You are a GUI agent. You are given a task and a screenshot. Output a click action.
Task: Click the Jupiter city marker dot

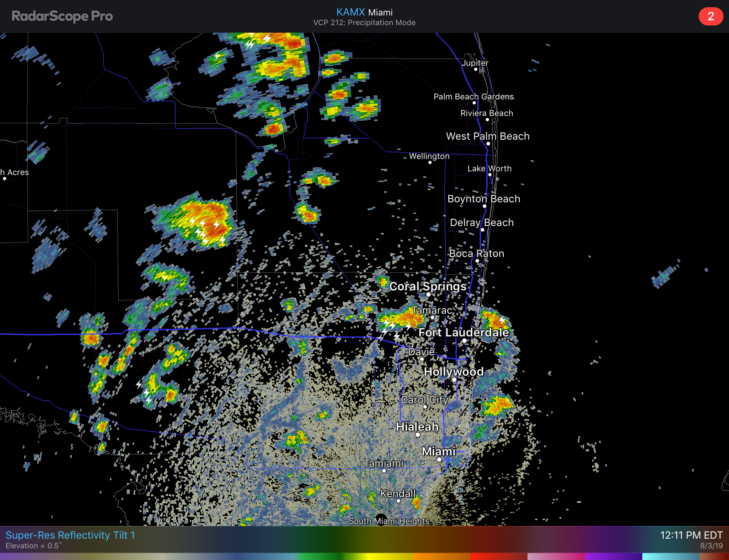click(x=476, y=69)
